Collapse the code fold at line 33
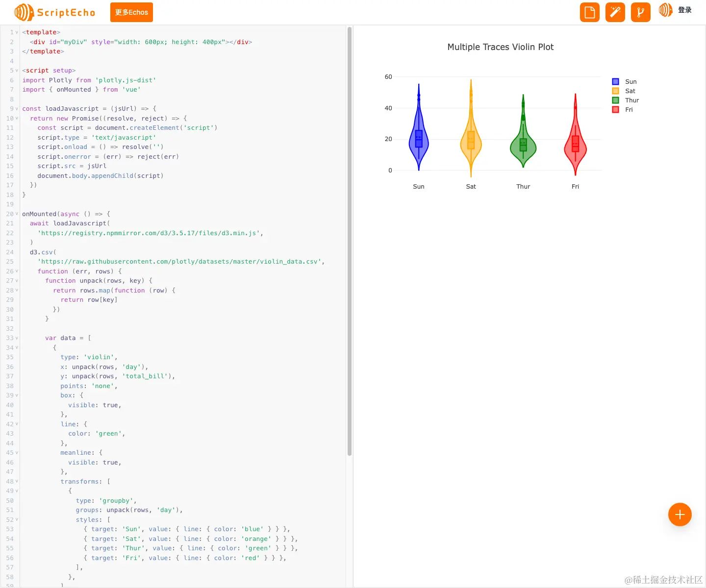The height and width of the screenshot is (588, 706). pos(17,338)
